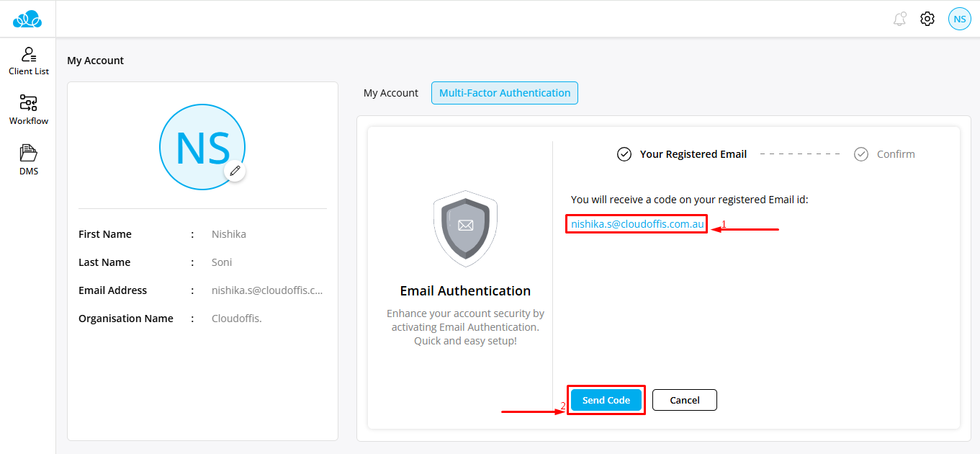980x454 pixels.
Task: Click the First Name value Nishika
Action: pyautogui.click(x=229, y=234)
